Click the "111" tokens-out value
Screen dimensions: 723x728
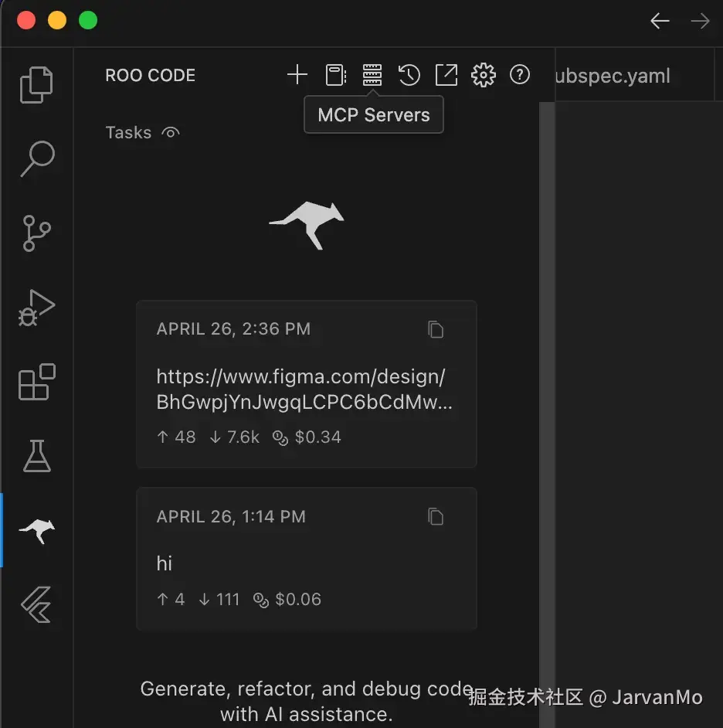(x=228, y=600)
